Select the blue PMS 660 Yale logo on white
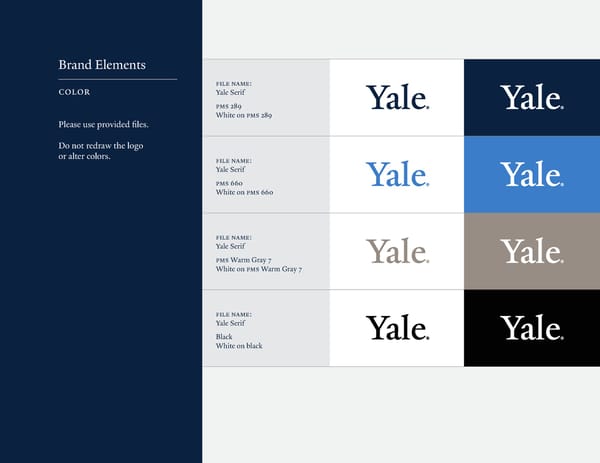The height and width of the screenshot is (463, 600). coord(397,174)
